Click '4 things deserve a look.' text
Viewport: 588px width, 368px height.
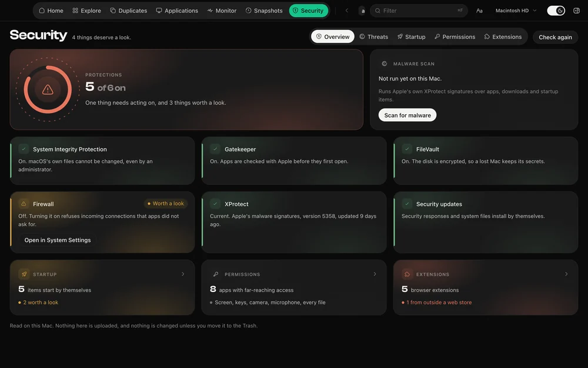click(101, 38)
